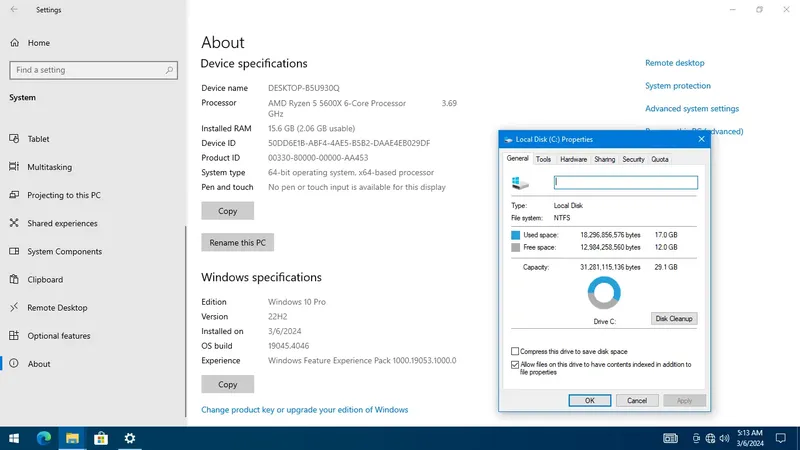Image resolution: width=800 pixels, height=450 pixels.
Task: Click the Settings gear on taskbar
Action: [x=130, y=438]
